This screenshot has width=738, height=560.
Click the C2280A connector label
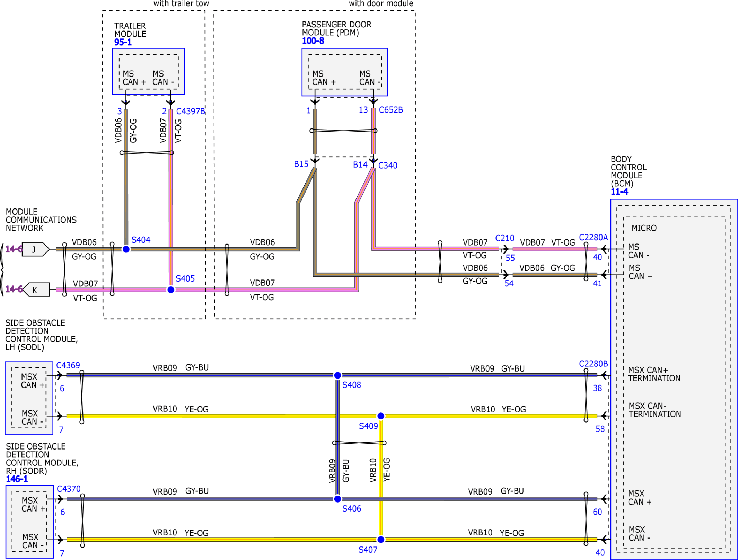pos(593,237)
